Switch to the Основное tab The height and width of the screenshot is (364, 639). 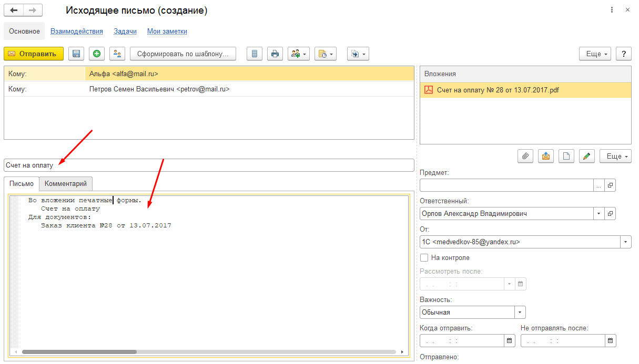pos(24,32)
